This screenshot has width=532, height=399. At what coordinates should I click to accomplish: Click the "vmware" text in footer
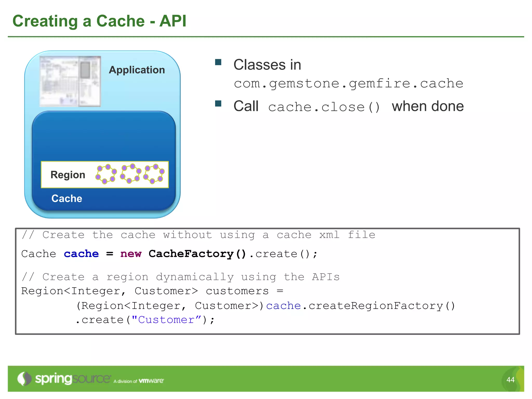151,381
